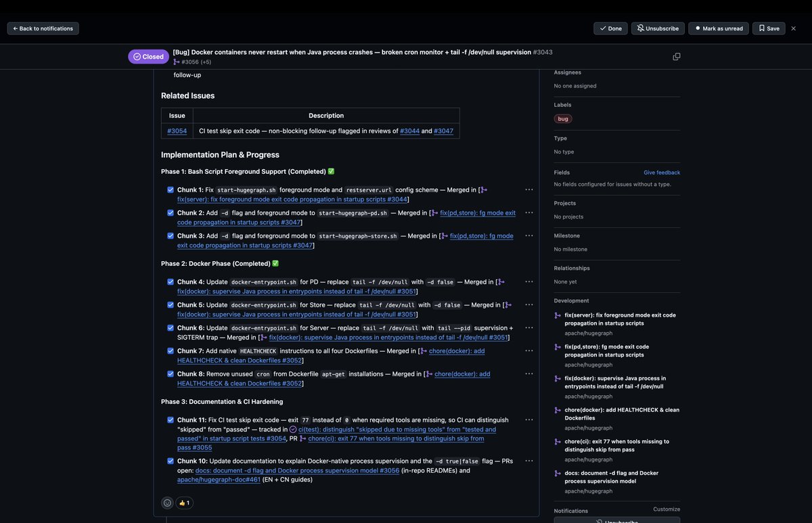Open chore(ci) exit 77 PR #3055 link
Viewport: 812px width, 523px height.
click(x=330, y=443)
